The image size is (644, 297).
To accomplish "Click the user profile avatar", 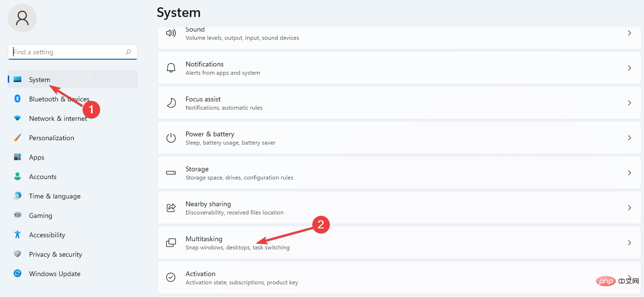I will tap(22, 18).
